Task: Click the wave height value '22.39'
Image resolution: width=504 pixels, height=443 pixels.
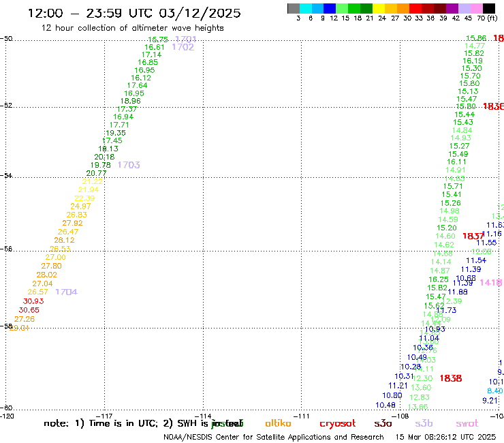Action: click(84, 198)
